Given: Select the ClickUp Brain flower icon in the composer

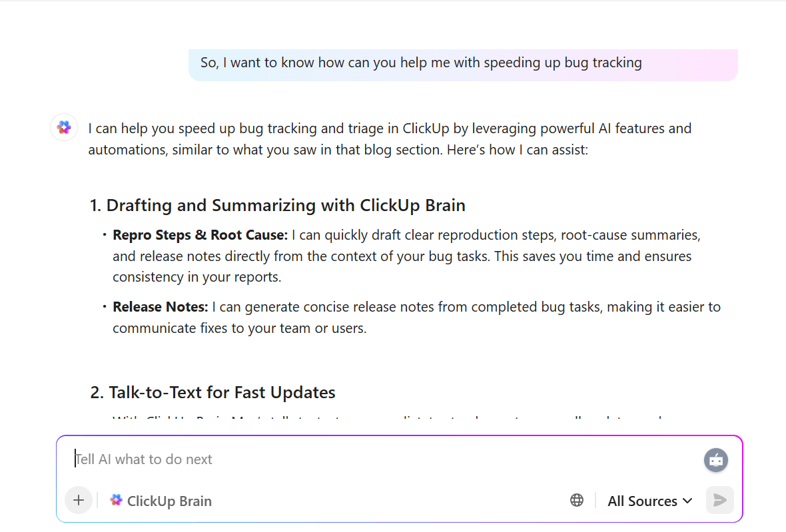Looking at the screenshot, I should pyautogui.click(x=115, y=500).
